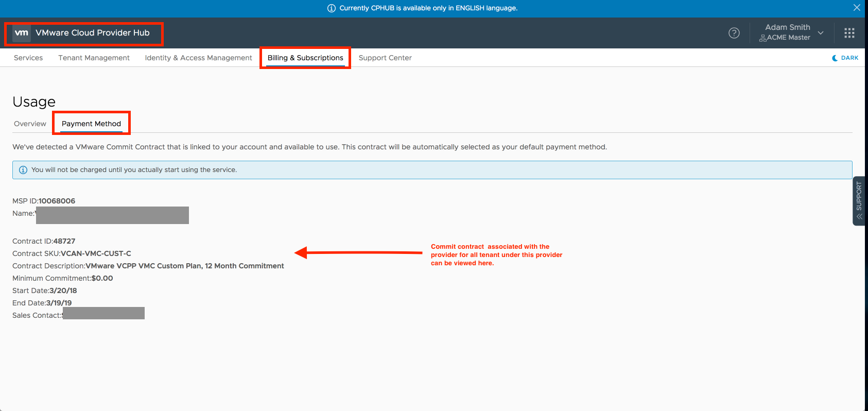
Task: Click Contract ID value 48727
Action: tap(64, 241)
